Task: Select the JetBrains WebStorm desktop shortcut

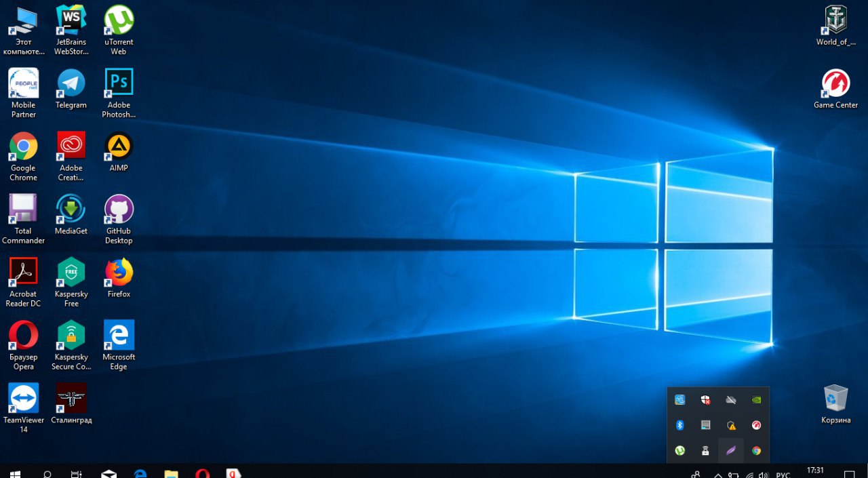Action: (71, 31)
